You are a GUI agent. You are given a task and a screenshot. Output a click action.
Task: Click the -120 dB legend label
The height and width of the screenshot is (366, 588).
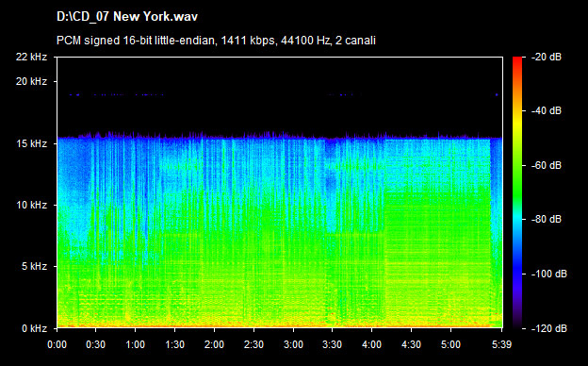(549, 328)
